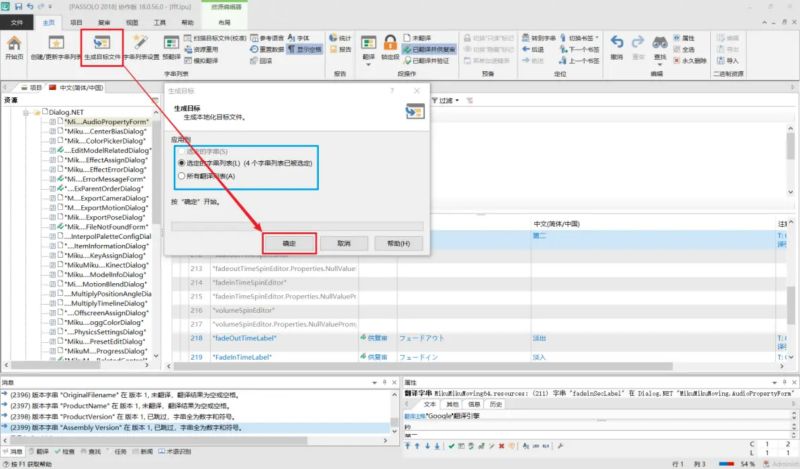800x469 pixels.
Task: Switch to the 视图 ribbon tab
Action: click(x=131, y=20)
